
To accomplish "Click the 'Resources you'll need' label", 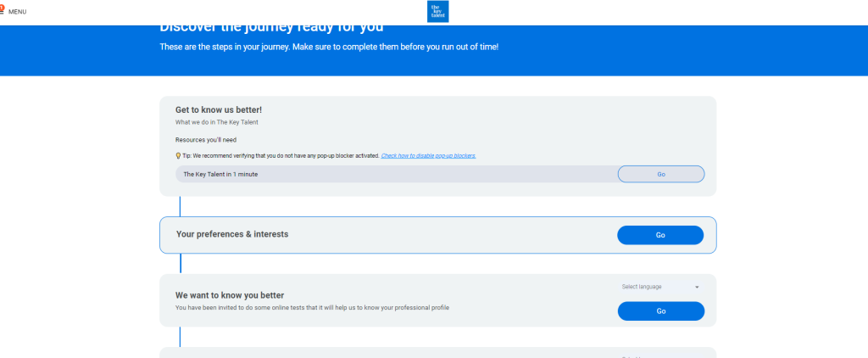I will (206, 139).
